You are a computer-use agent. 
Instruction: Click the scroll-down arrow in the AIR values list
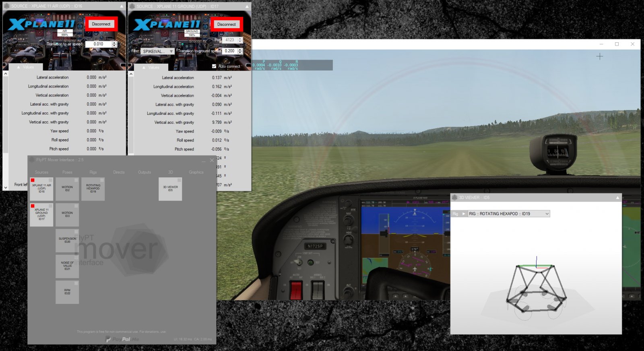point(6,187)
